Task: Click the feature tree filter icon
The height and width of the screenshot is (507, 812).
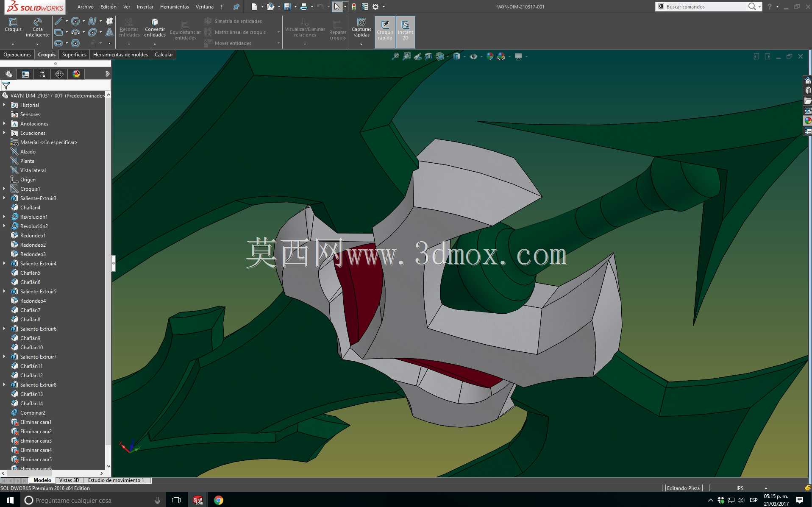Action: (x=6, y=86)
